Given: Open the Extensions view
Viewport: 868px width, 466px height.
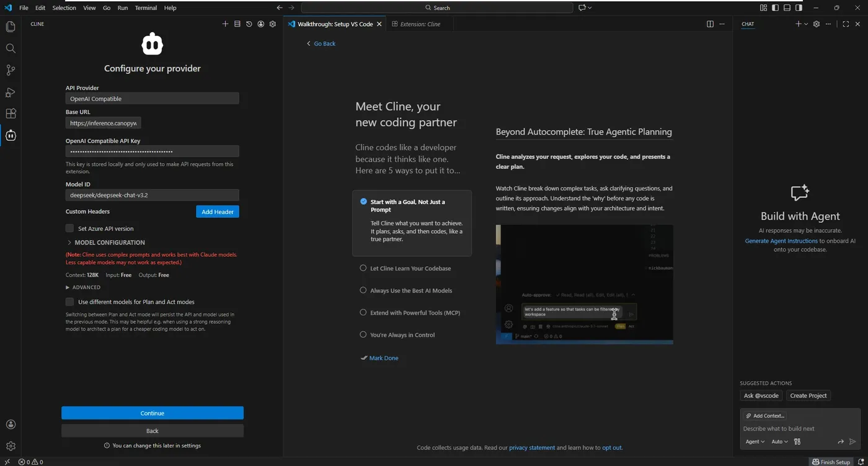Looking at the screenshot, I should click(x=11, y=114).
